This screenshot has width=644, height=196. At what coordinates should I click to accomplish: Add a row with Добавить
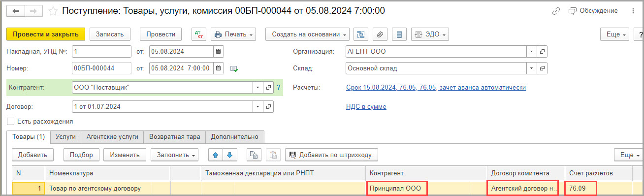point(32,155)
